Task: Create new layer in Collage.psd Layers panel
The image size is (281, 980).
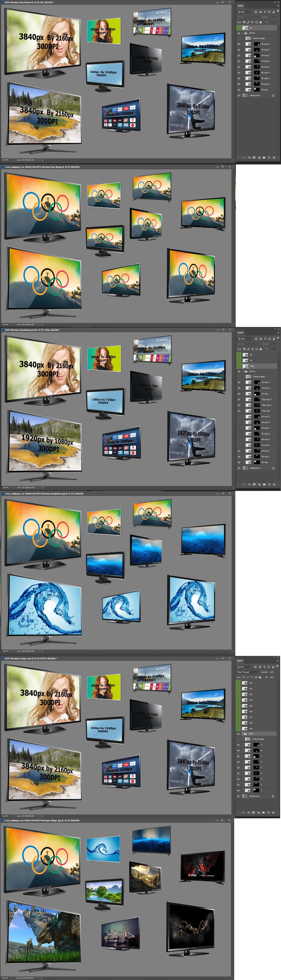Action: [x=268, y=812]
